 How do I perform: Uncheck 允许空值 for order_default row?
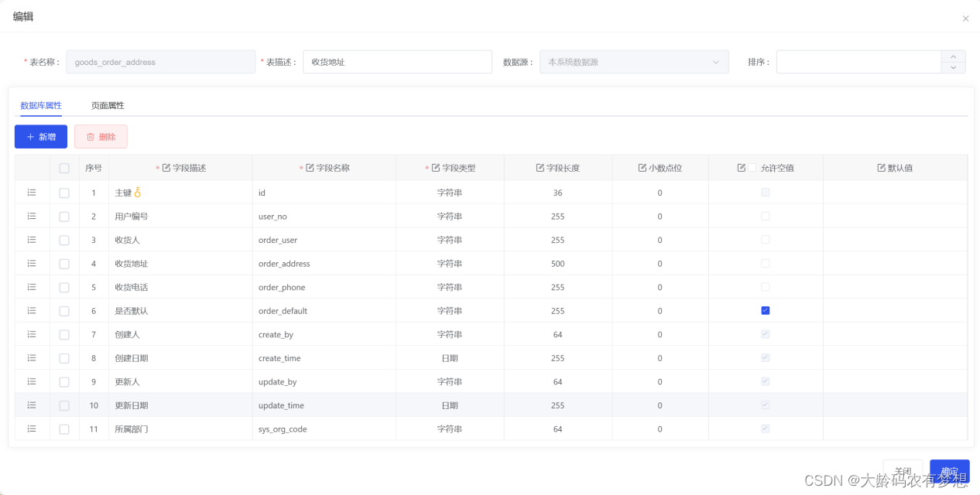tap(766, 310)
